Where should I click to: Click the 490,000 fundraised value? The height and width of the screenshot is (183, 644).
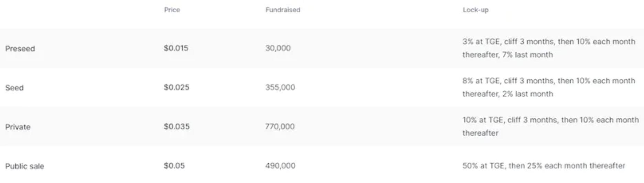pos(280,166)
